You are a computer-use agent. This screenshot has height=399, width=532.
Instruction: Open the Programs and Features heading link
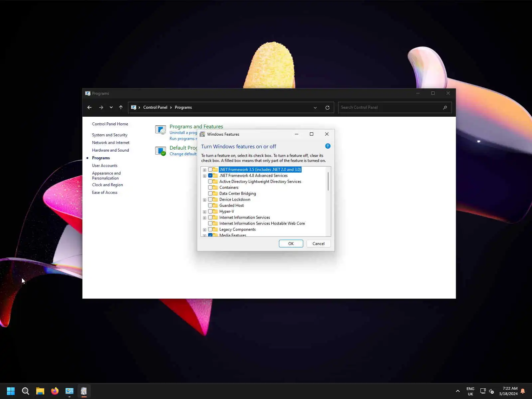pyautogui.click(x=196, y=127)
